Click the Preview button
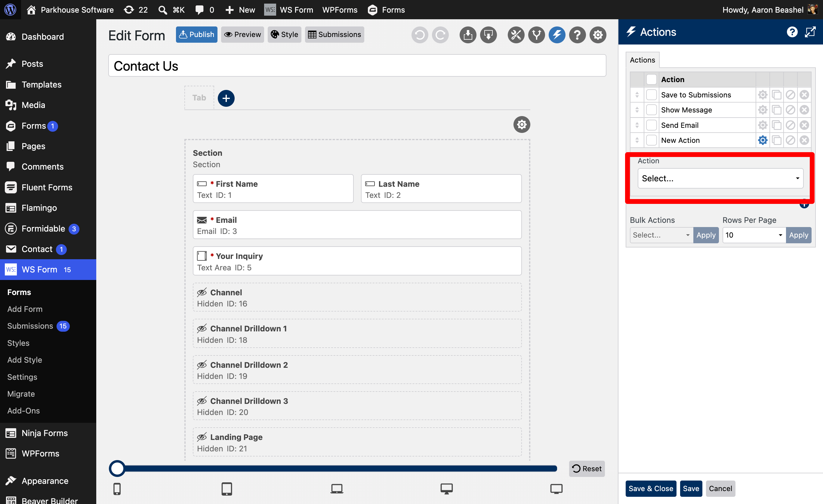 [x=242, y=34]
